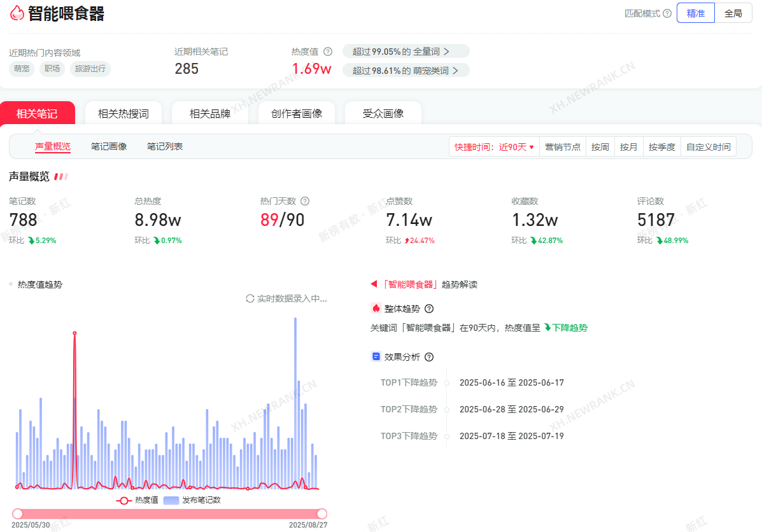Click the help icon next to 整体趋势
Screen dimensions: 762x532
tap(429, 309)
